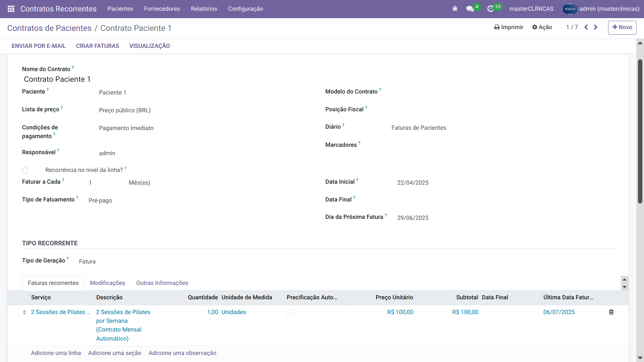Go to previous record arrow
The width and height of the screenshot is (644, 362).
tap(586, 27)
